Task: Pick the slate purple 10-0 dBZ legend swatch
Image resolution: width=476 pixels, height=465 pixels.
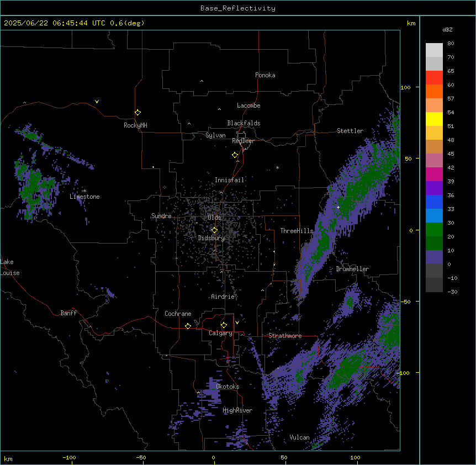Action: coord(434,257)
